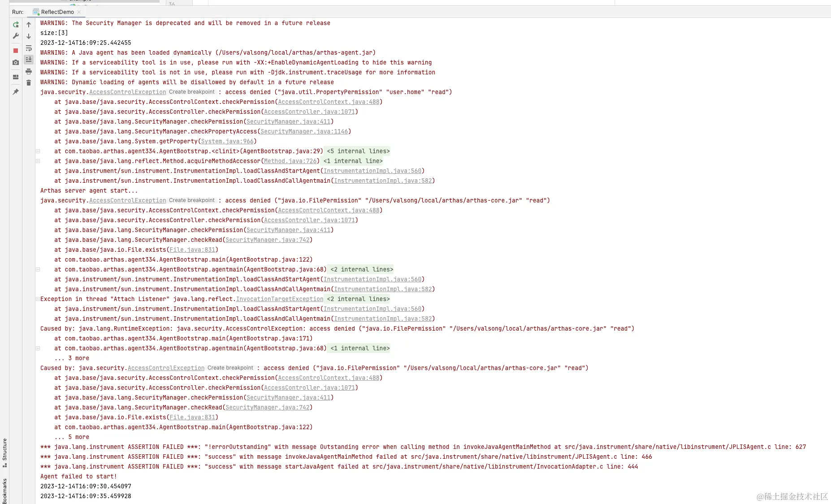The image size is (831, 504).
Task: Click timestamp line 2023-12-14T16:09:25.442455
Action: [x=86, y=43]
